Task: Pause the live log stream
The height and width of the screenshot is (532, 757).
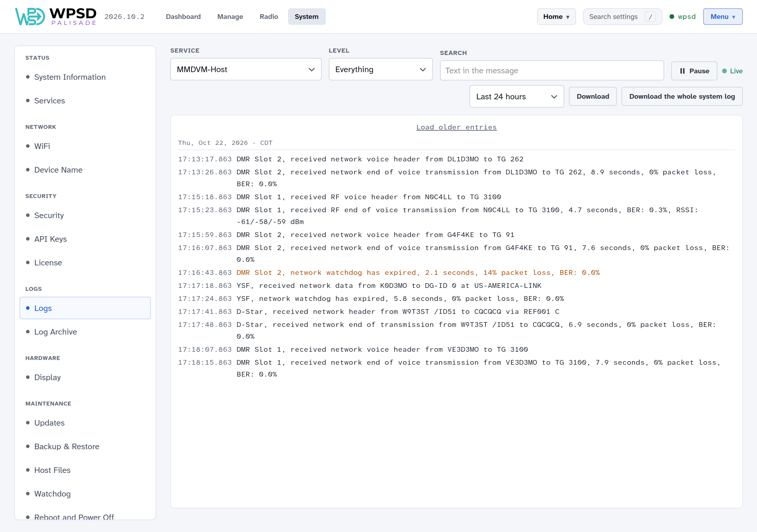Action: click(694, 71)
